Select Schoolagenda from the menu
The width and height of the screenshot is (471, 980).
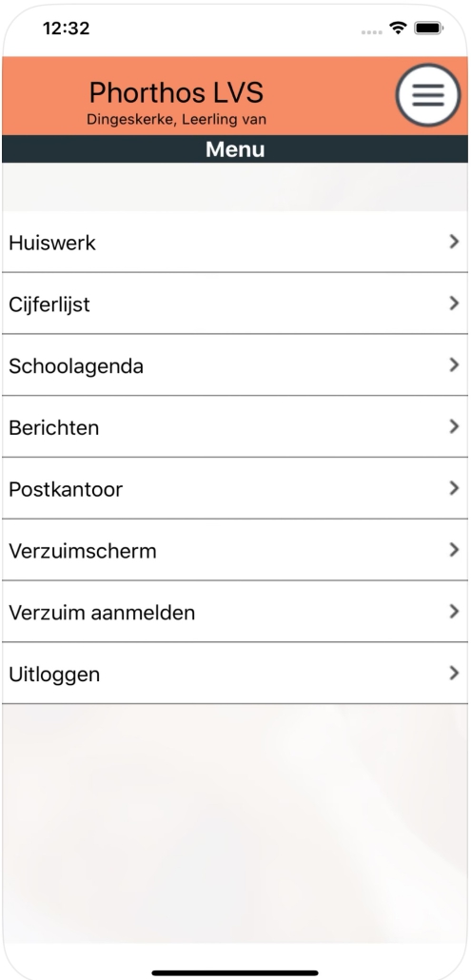tap(235, 365)
